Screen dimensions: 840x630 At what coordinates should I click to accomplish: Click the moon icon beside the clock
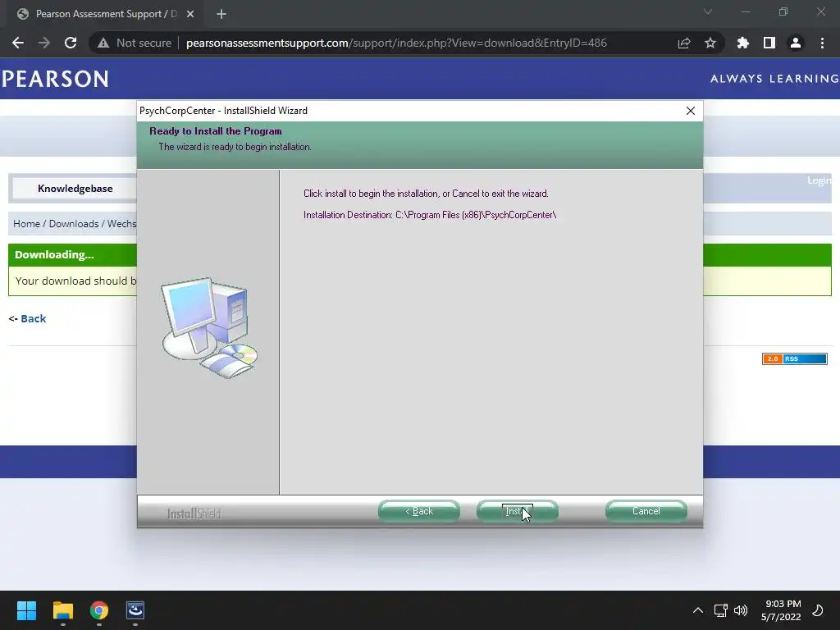(x=818, y=610)
